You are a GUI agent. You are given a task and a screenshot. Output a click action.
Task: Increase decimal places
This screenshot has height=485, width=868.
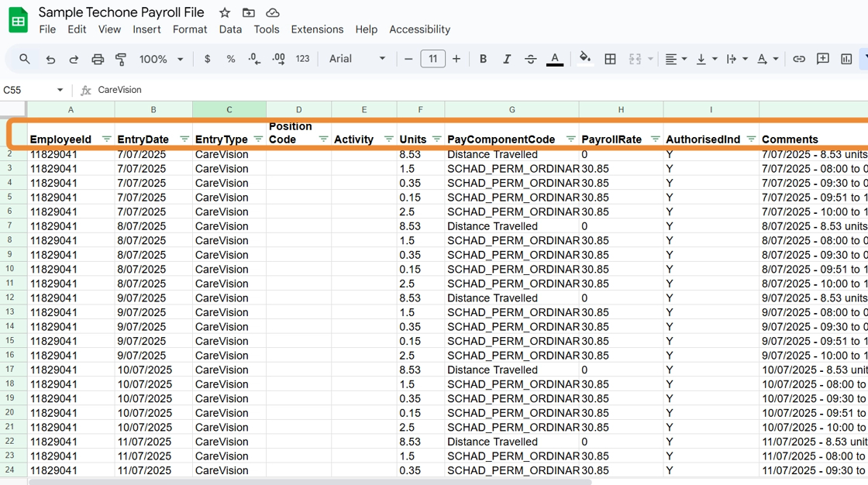pyautogui.click(x=278, y=59)
